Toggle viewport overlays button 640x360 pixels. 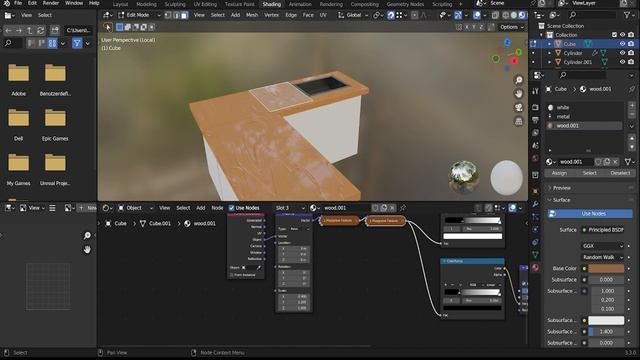coord(477,15)
